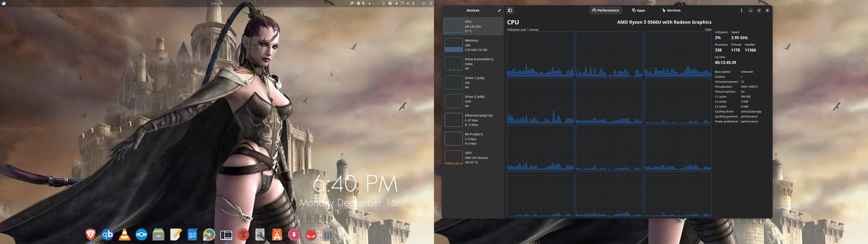Click the power icon in top panel
868x244 pixels.
coord(424,3)
